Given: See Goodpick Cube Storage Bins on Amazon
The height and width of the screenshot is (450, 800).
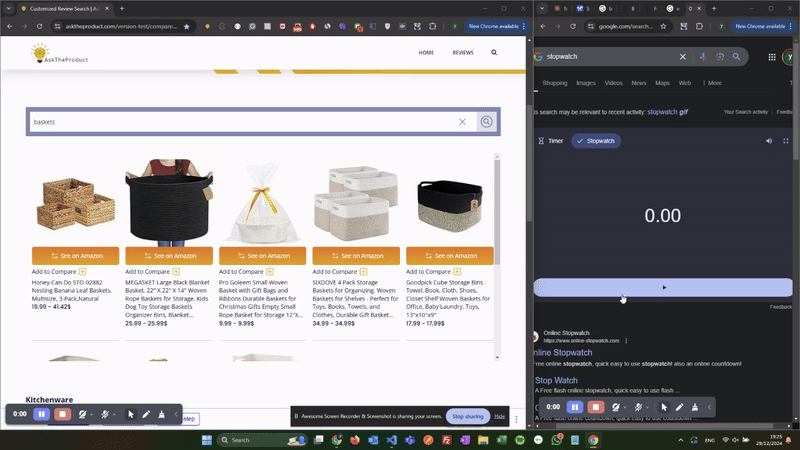Looking at the screenshot, I should click(449, 256).
